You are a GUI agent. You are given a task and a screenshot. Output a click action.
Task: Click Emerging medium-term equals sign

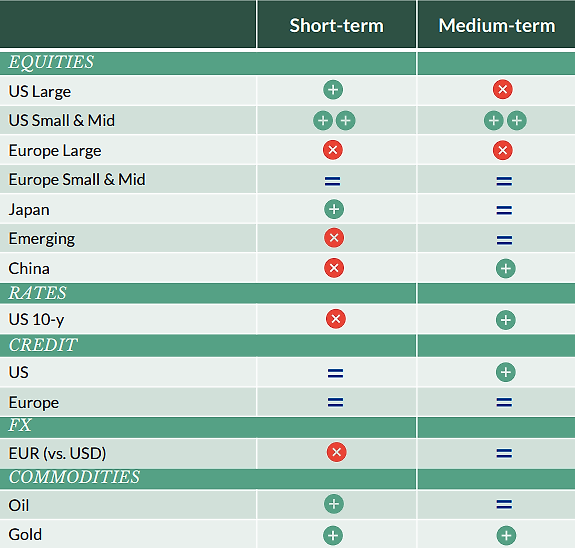click(x=504, y=240)
